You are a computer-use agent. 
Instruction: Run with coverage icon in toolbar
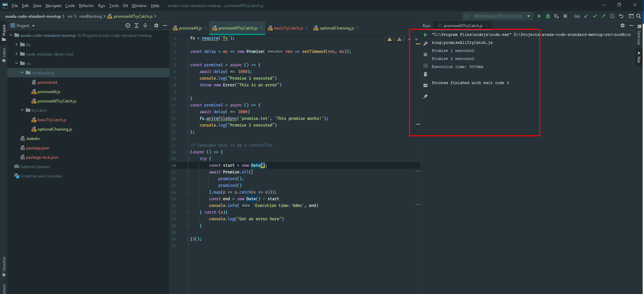[x=557, y=16]
